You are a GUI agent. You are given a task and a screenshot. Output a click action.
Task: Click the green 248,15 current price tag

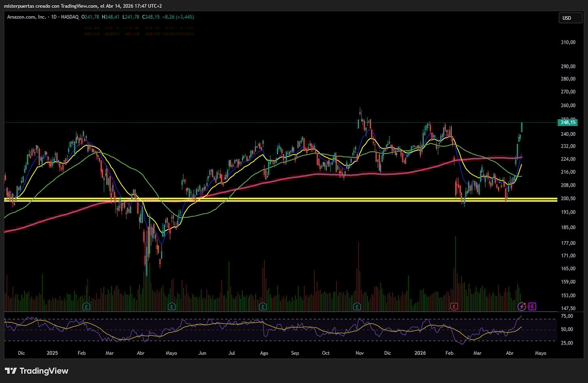(567, 122)
